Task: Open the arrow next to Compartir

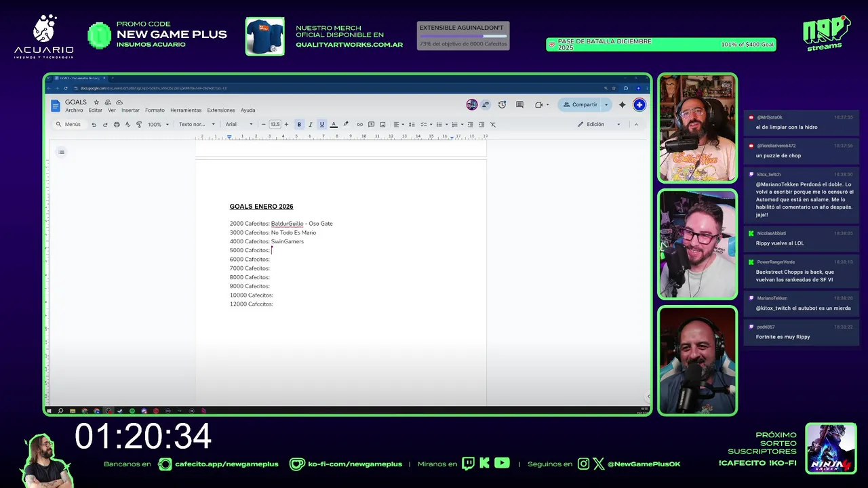Action: point(606,105)
